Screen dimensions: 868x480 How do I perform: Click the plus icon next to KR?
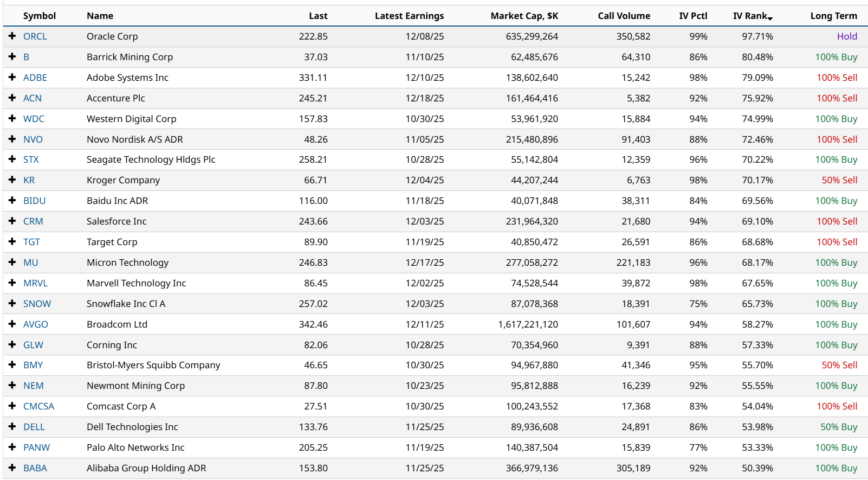(12, 180)
